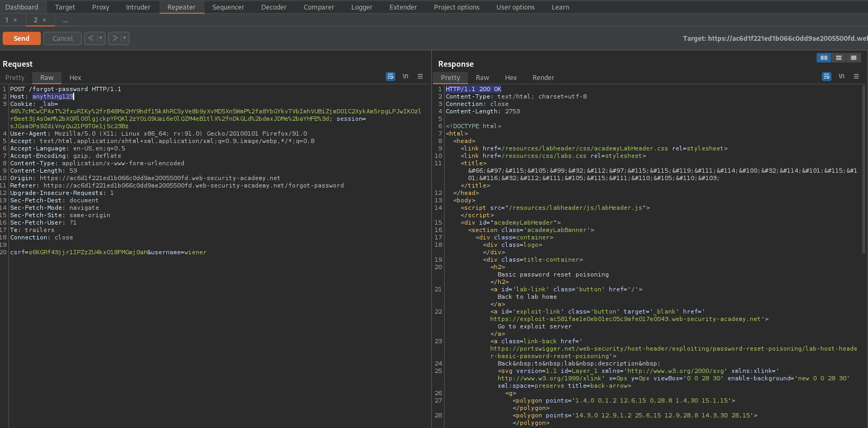Screen dimensions: 868x428
Task: Select top-bottom split layout icon
Action: click(839, 58)
